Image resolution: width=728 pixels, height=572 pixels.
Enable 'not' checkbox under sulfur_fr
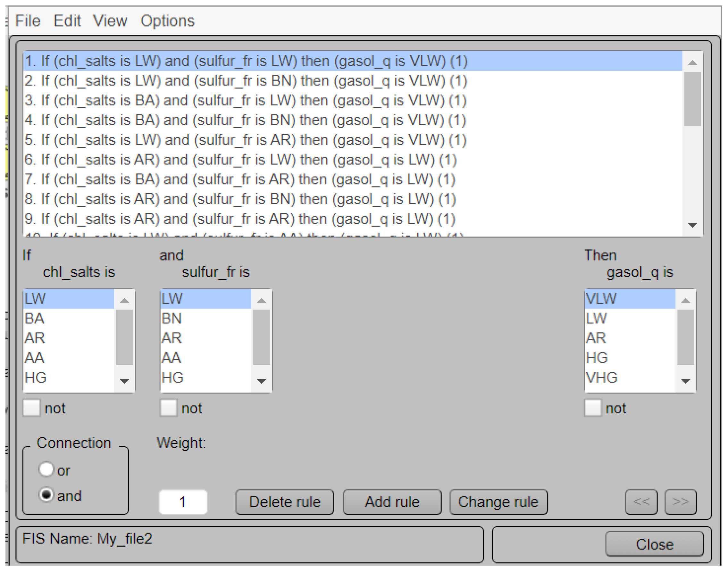coord(169,408)
